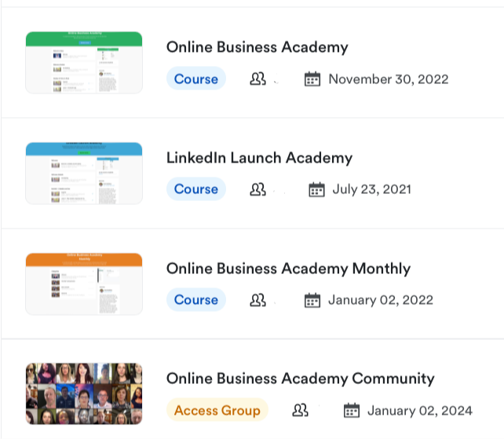Viewport: 504px width, 439px height.
Task: Click Course badge under LinkedIn Launch Academy
Action: (196, 189)
